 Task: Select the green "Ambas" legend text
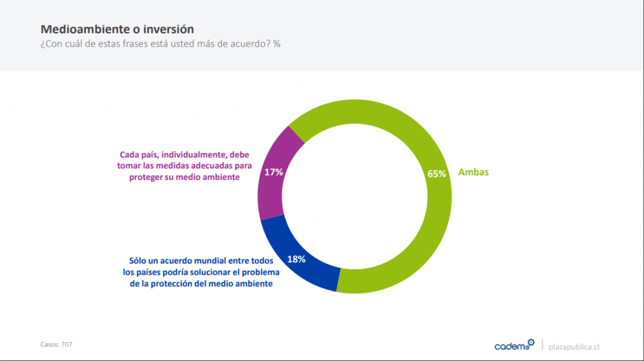474,172
